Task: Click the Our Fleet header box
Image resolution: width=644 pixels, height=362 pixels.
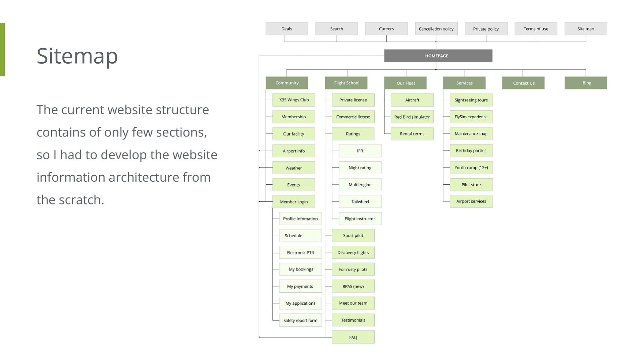Action: [405, 83]
